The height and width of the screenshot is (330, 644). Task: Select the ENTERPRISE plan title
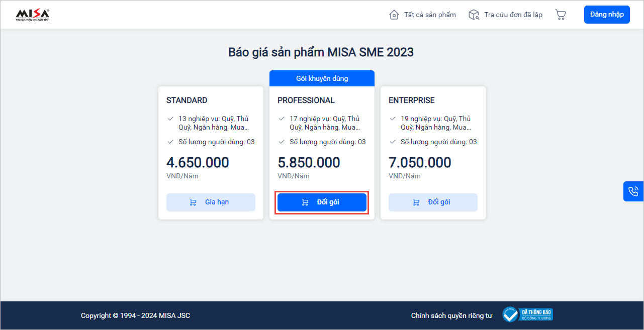point(412,100)
